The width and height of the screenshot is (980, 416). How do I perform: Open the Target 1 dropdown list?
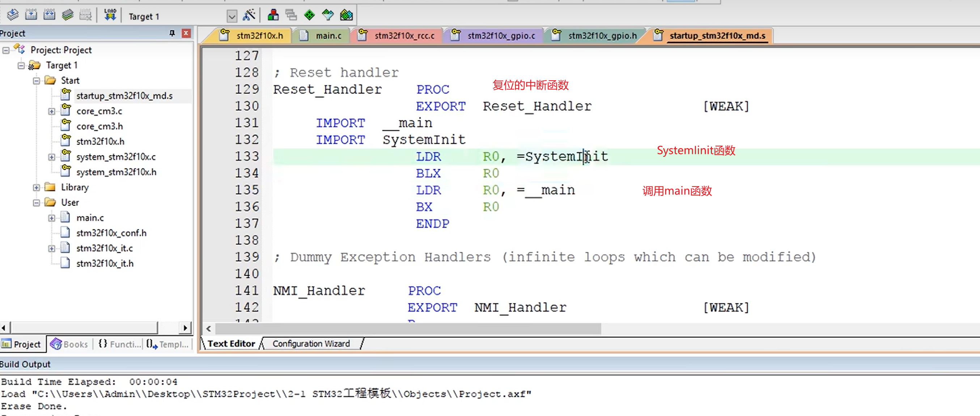pos(232,16)
